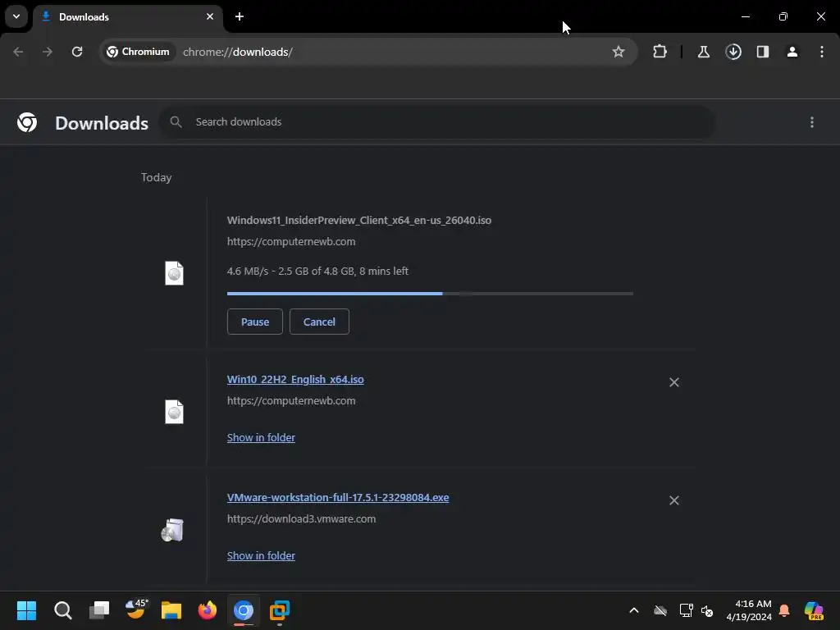The width and height of the screenshot is (840, 630).
Task: Focus the Search downloads field
Action: pyautogui.click(x=437, y=122)
